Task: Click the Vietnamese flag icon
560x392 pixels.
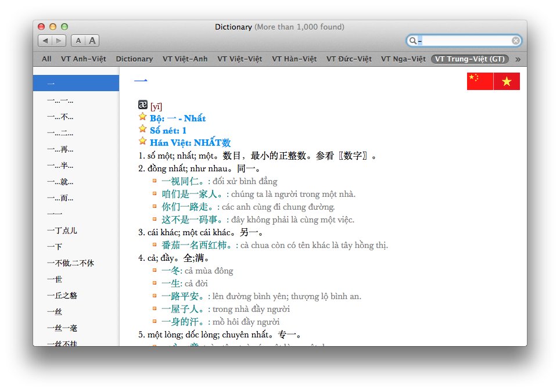Action: tap(507, 81)
